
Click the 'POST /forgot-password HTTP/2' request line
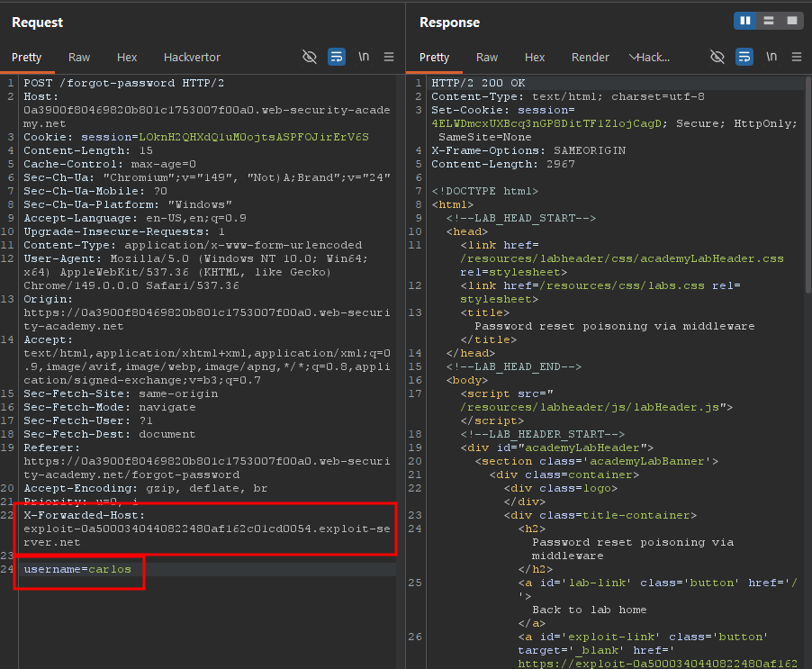tap(123, 83)
